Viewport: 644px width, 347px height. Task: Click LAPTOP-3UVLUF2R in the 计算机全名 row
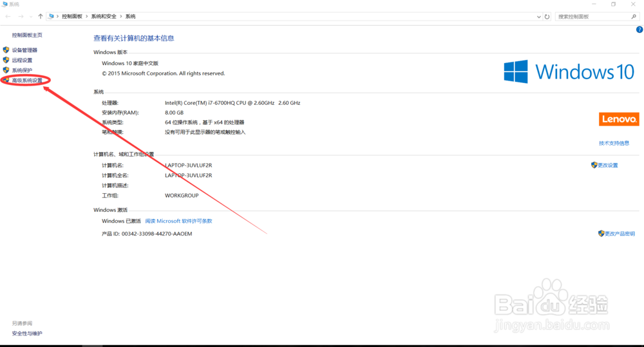coord(189,175)
